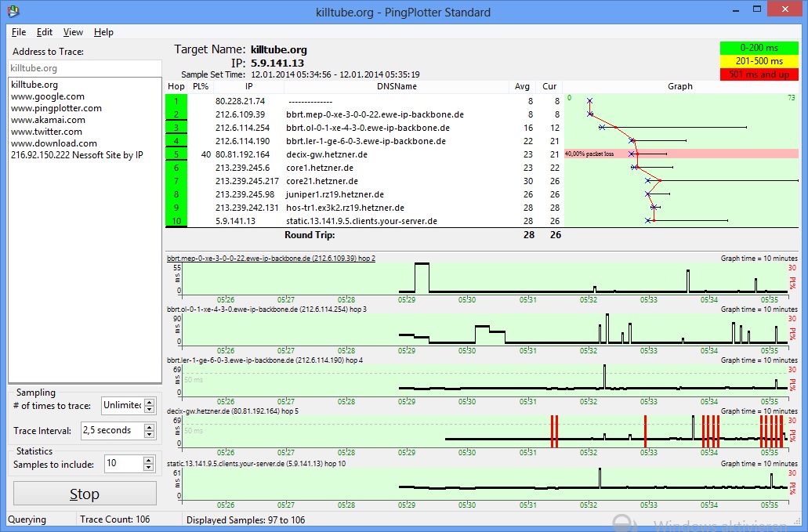Screen dimensions: 808x532
Task: Open the Edit menu
Action: pos(45,32)
